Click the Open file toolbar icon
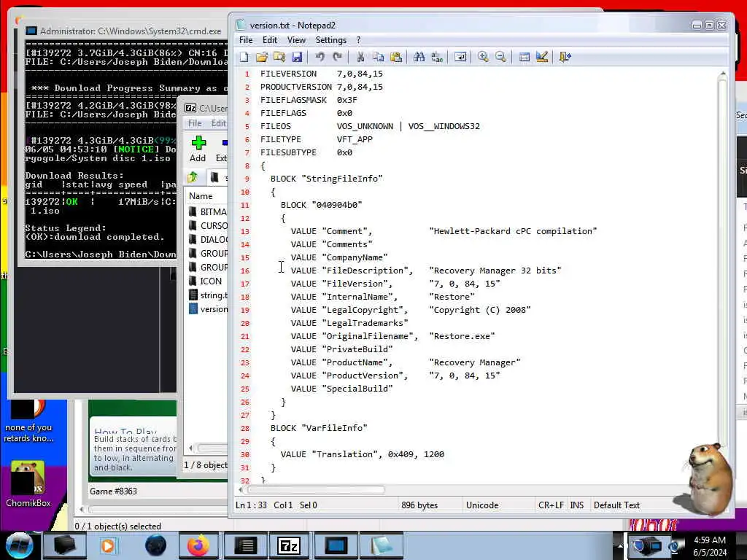 262,57
